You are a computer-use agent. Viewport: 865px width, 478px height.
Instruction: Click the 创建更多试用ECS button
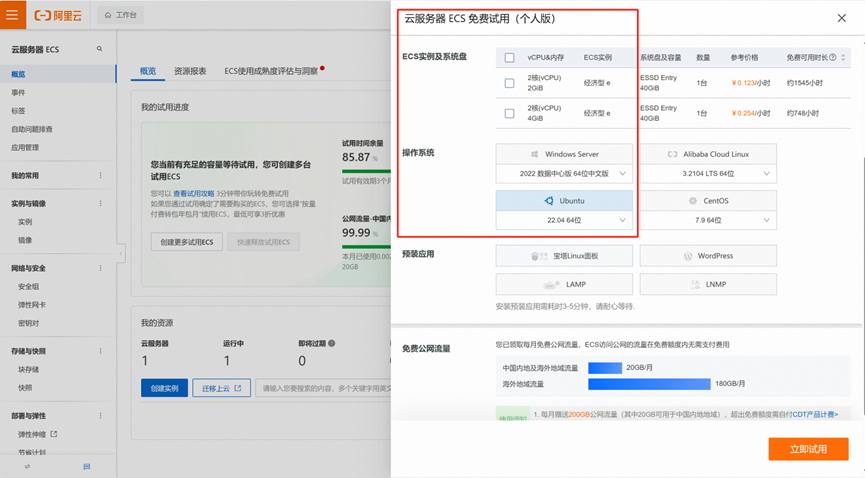tap(186, 242)
